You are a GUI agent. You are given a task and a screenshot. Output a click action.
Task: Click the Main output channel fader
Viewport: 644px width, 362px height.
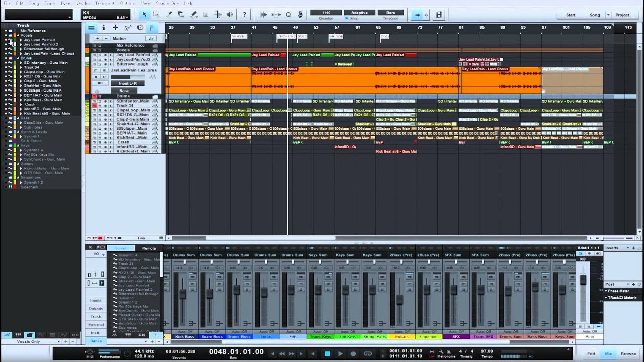tap(583, 280)
